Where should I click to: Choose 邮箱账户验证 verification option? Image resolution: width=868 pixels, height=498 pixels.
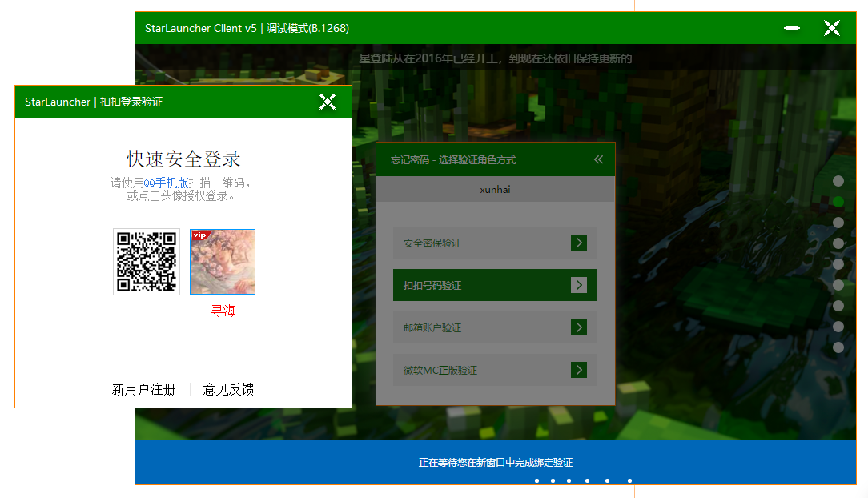tap(495, 327)
